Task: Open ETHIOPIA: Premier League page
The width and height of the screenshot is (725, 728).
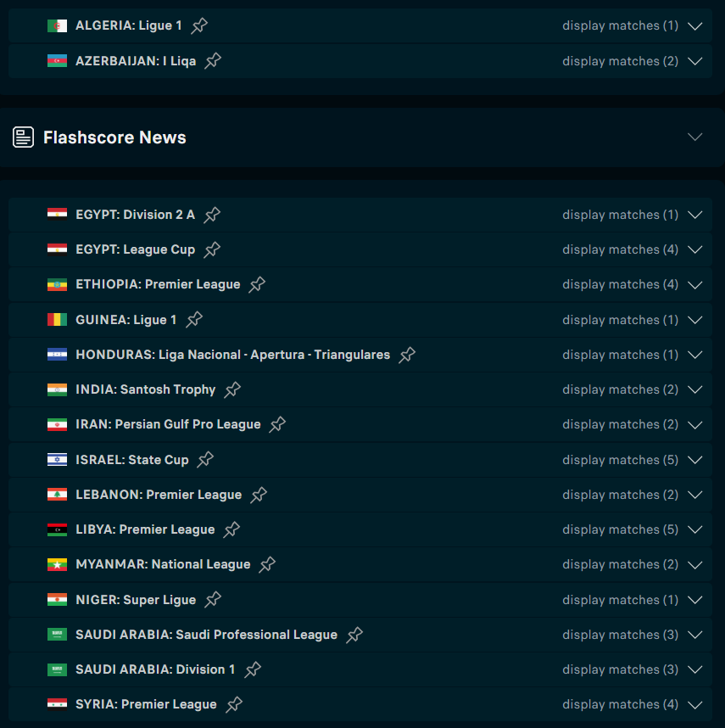Action: coord(158,284)
